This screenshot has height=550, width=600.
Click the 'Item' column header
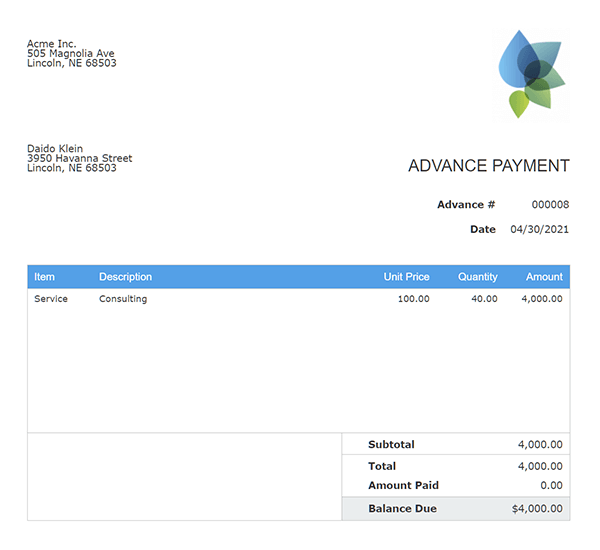(x=44, y=277)
